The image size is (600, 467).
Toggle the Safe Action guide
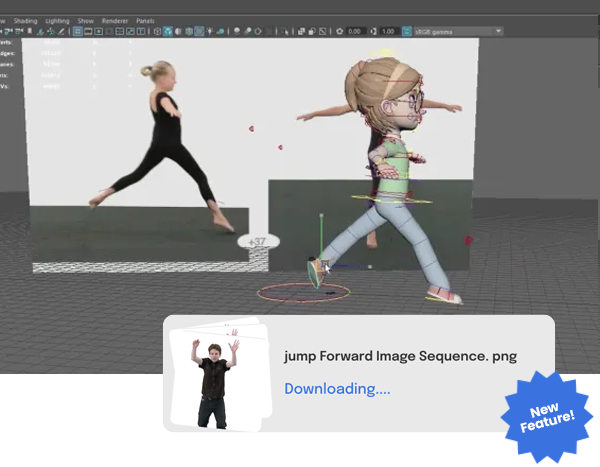130,31
